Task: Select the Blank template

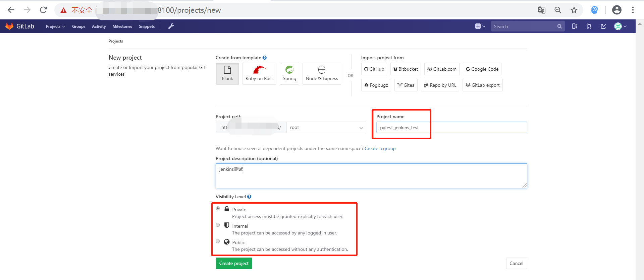Action: pyautogui.click(x=227, y=74)
